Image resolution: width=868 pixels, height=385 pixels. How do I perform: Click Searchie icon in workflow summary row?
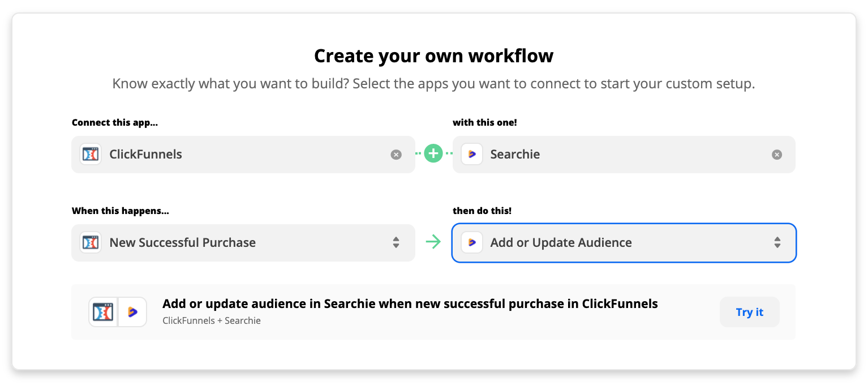click(132, 312)
